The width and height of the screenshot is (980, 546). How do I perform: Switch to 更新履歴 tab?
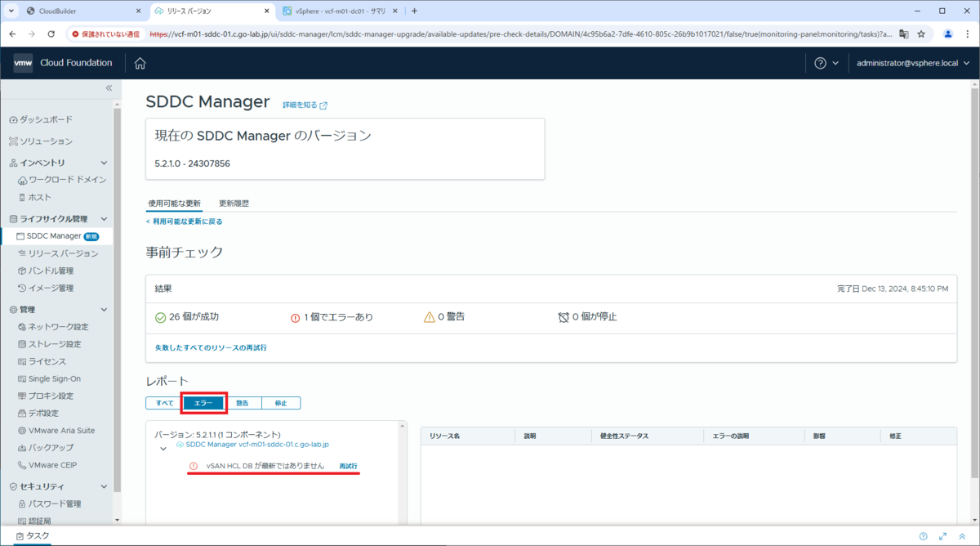[234, 203]
